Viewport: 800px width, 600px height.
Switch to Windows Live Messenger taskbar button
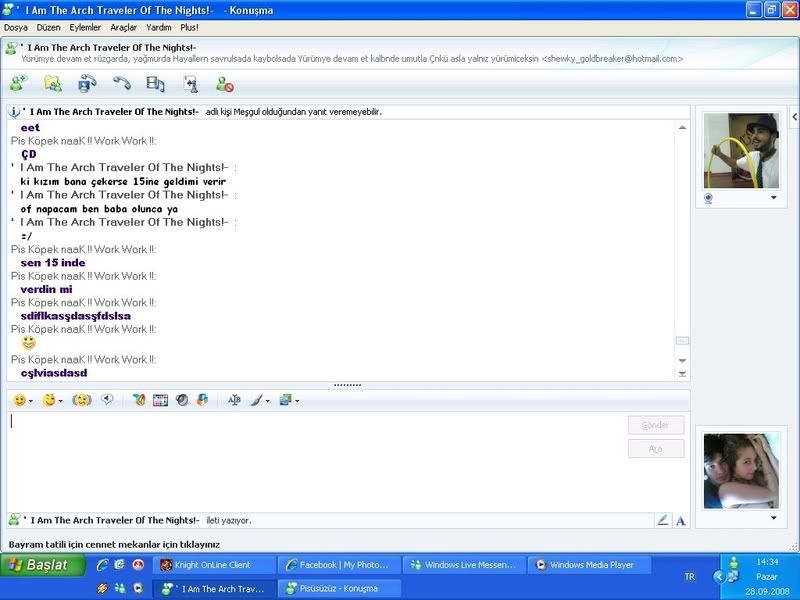tap(464, 565)
